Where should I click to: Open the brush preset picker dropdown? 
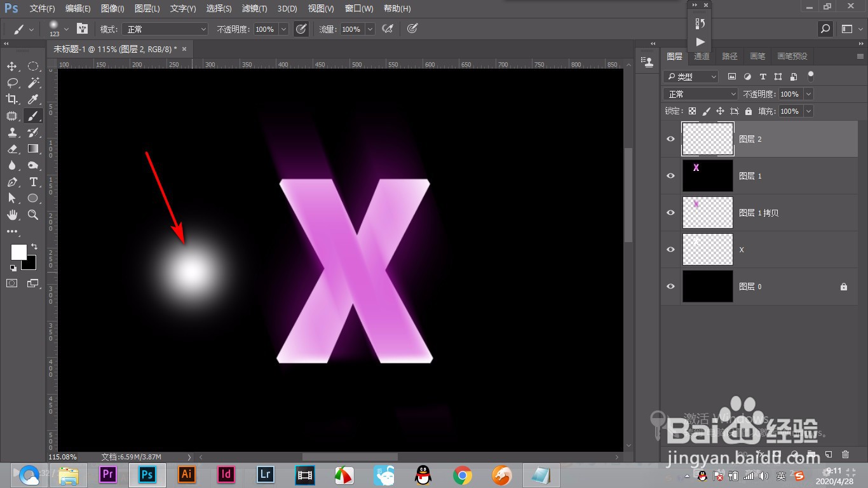coord(66,29)
